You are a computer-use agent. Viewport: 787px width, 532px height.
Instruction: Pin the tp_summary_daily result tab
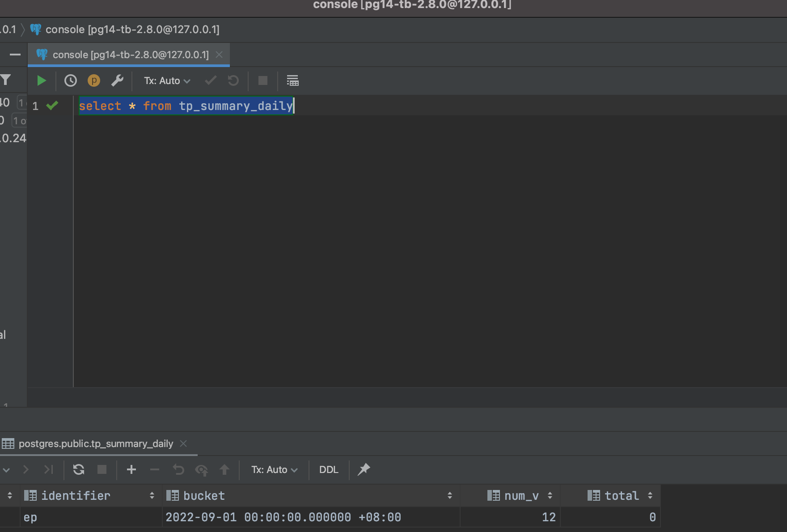pyautogui.click(x=364, y=469)
